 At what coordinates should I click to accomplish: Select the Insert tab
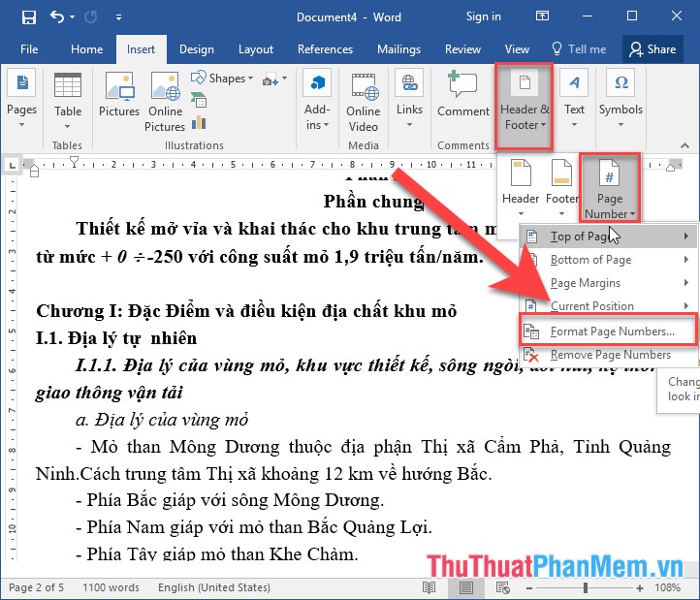point(141,49)
